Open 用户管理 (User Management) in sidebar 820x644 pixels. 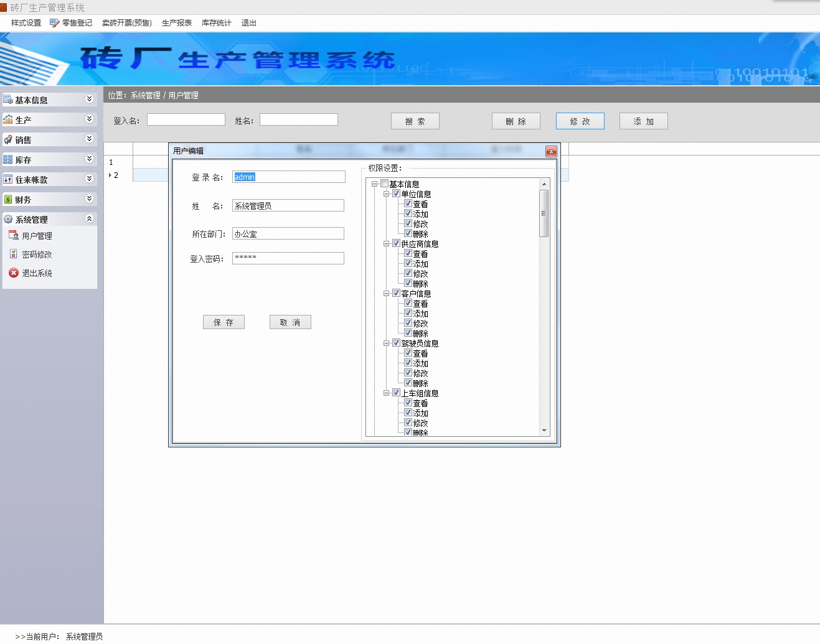14,235
